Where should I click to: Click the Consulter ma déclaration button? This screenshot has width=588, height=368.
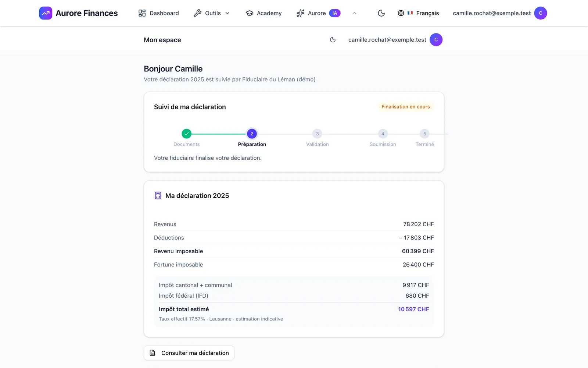tap(189, 353)
